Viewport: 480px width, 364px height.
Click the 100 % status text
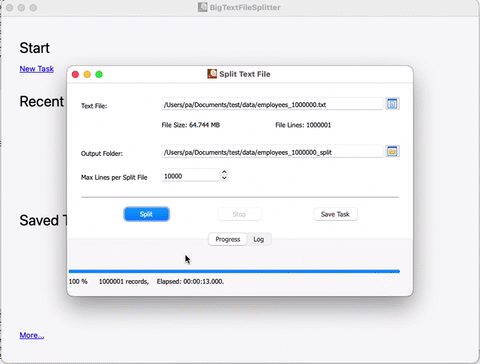tap(78, 281)
